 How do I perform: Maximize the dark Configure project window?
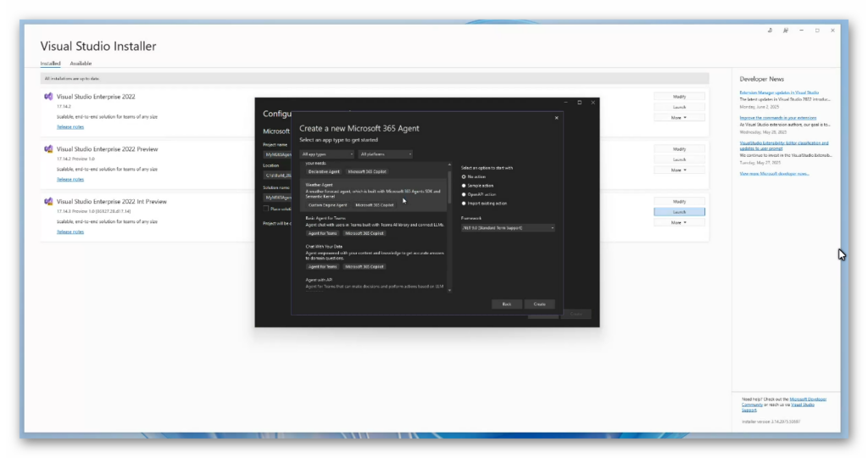[580, 103]
